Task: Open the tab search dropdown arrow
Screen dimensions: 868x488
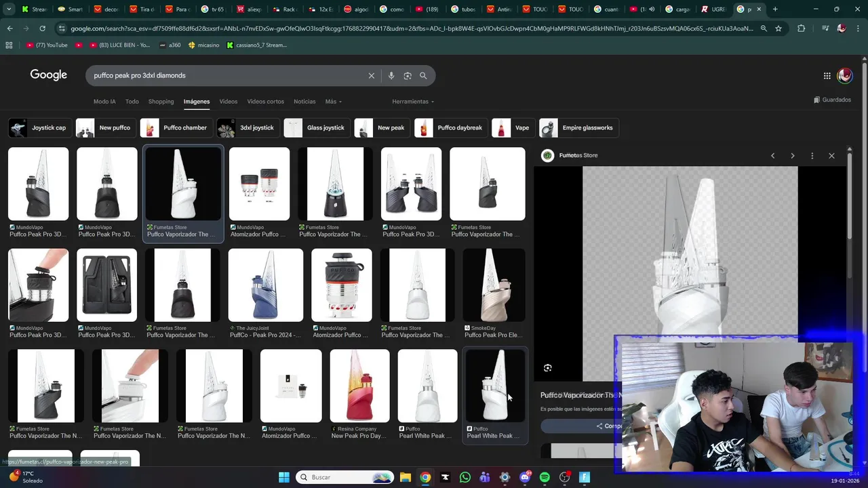Action: (9, 9)
